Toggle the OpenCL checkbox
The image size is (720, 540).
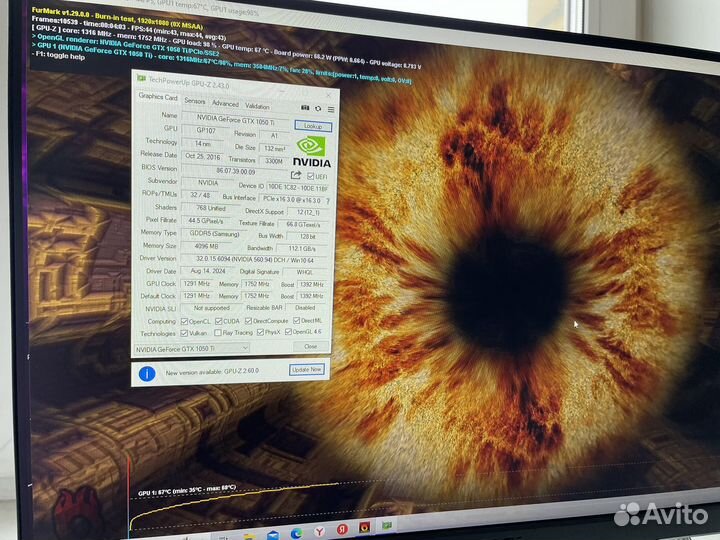pyautogui.click(x=185, y=321)
